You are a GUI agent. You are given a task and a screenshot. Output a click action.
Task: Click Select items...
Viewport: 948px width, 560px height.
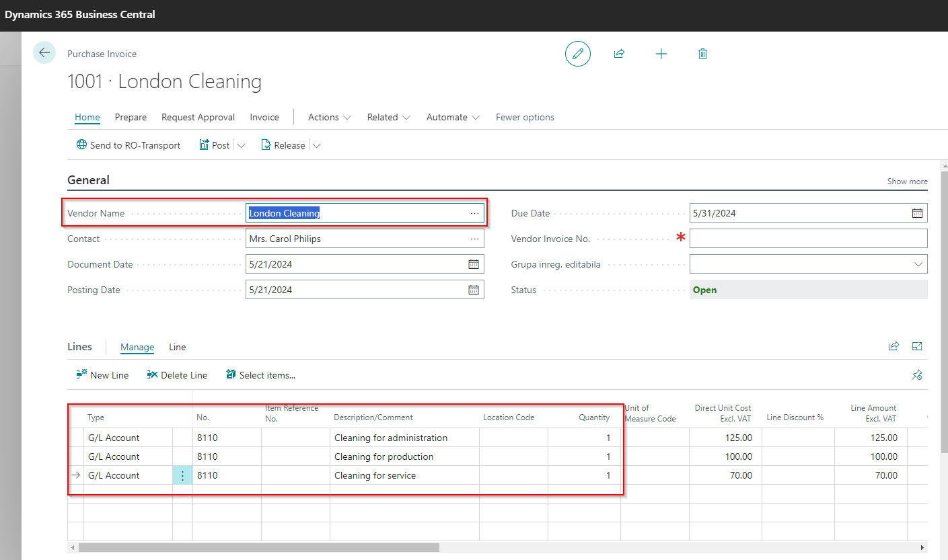[x=261, y=375]
